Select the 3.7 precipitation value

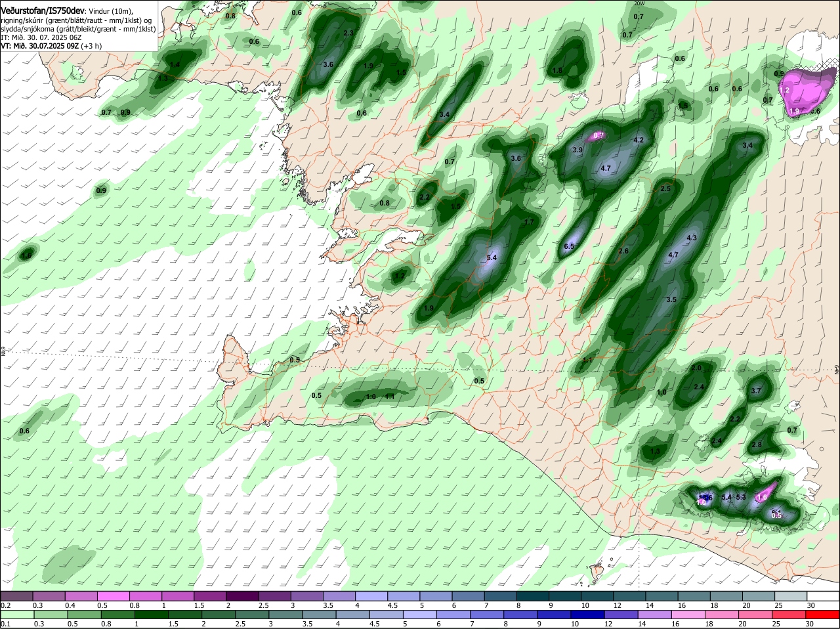pyautogui.click(x=755, y=391)
